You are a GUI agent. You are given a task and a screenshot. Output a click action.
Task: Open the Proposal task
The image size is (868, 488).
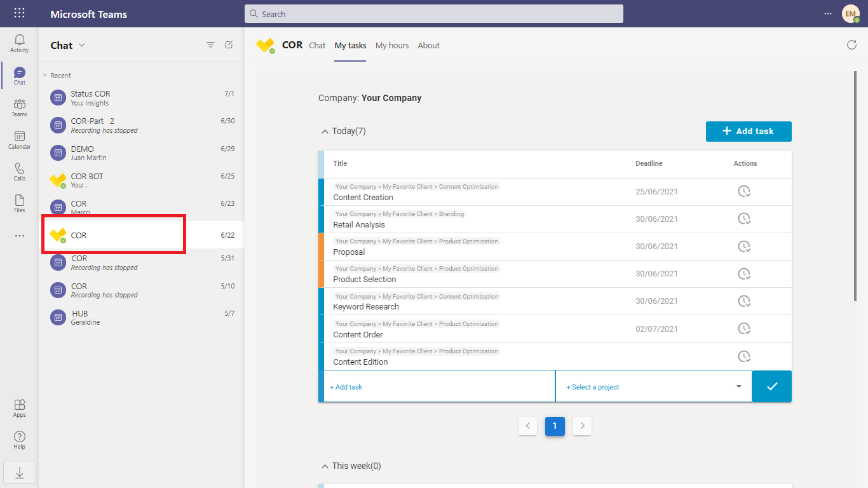click(349, 252)
